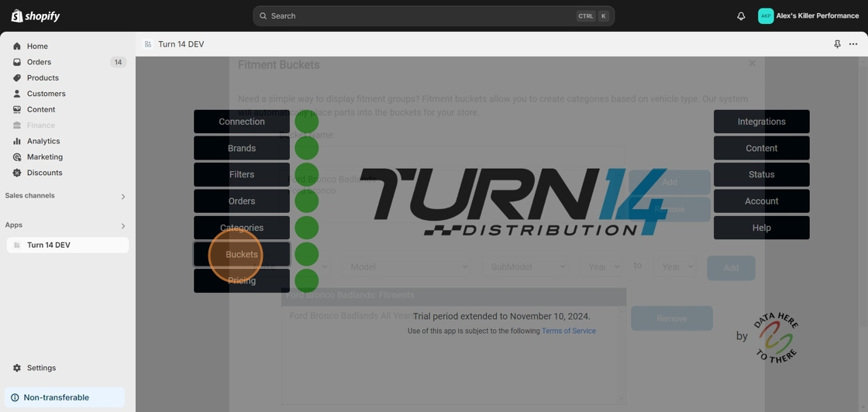The image size is (868, 412).
Task: Open the starting Year dropdown
Action: click(601, 266)
